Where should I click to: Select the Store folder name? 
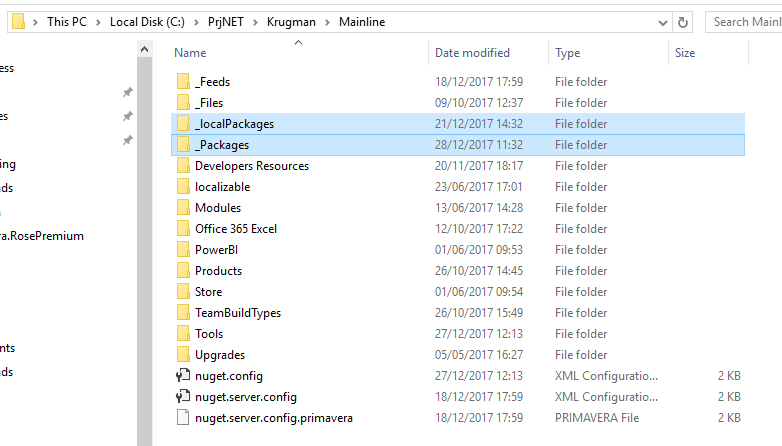click(x=208, y=291)
